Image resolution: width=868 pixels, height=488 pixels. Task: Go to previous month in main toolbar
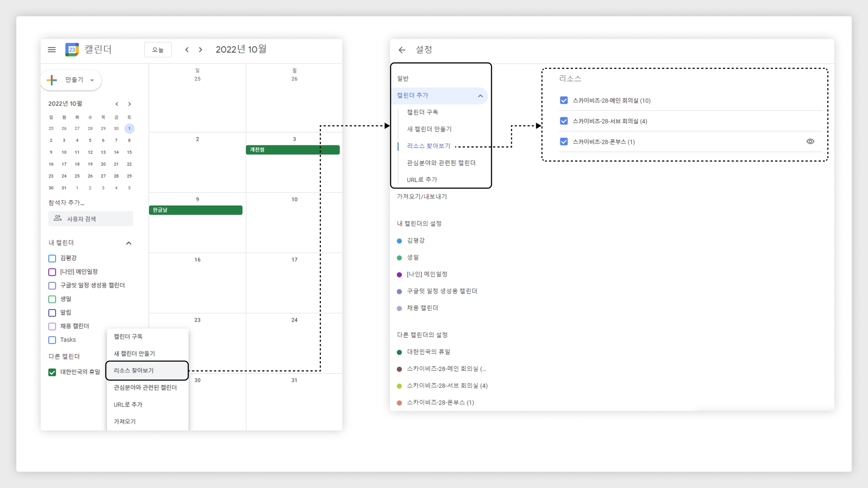point(187,50)
